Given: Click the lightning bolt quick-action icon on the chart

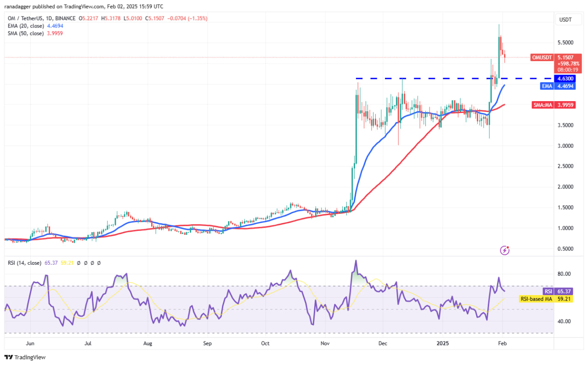Looking at the screenshot, I should (x=504, y=251).
